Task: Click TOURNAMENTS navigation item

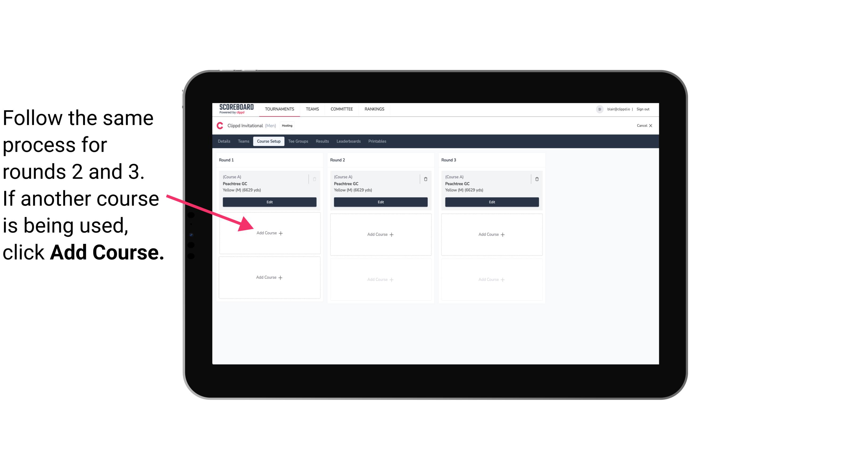Action: point(280,109)
